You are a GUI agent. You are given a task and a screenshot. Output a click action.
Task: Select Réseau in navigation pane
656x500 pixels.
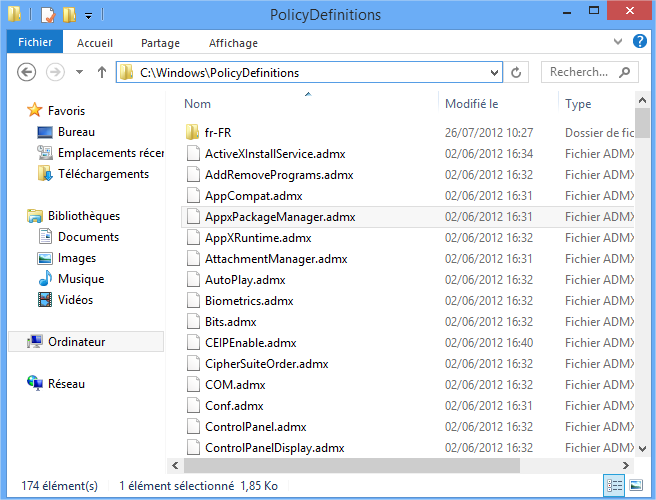pyautogui.click(x=66, y=384)
